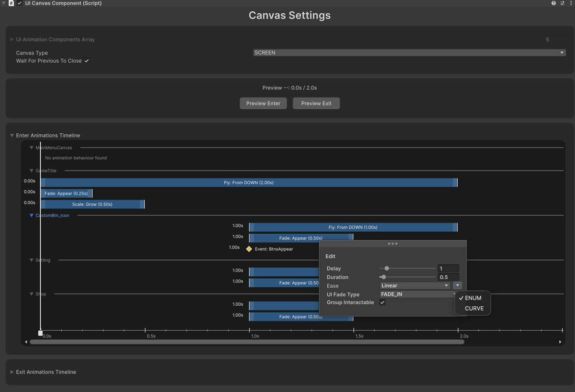This screenshot has width=575, height=392.
Task: Select ENUM in the ease mode menu
Action: click(x=473, y=298)
